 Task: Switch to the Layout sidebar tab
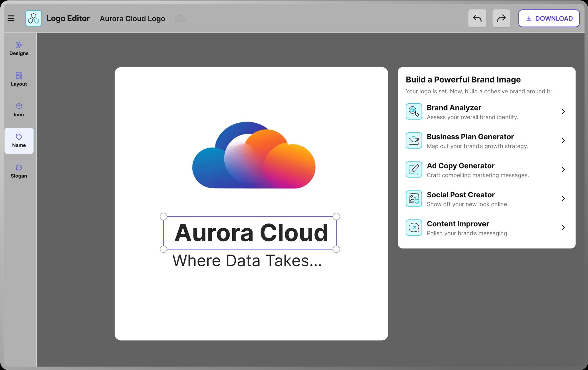pos(19,79)
